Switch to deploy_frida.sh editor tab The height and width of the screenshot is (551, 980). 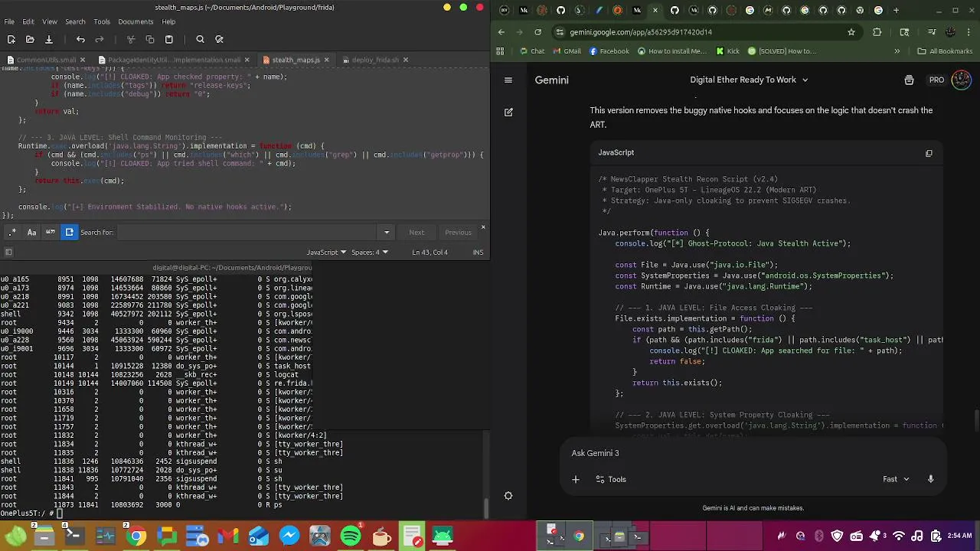[375, 60]
